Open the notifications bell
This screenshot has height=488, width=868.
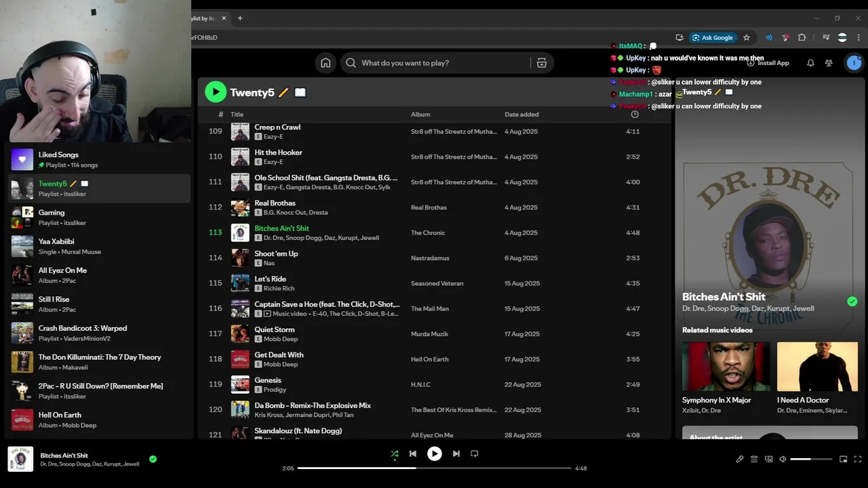point(810,63)
